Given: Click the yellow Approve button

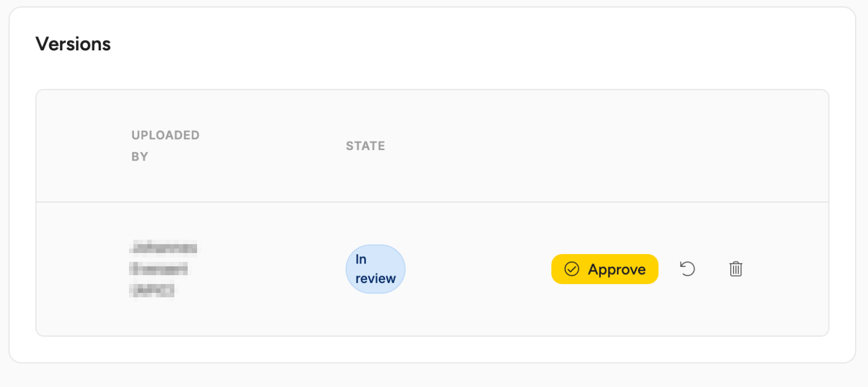Looking at the screenshot, I should [x=604, y=269].
